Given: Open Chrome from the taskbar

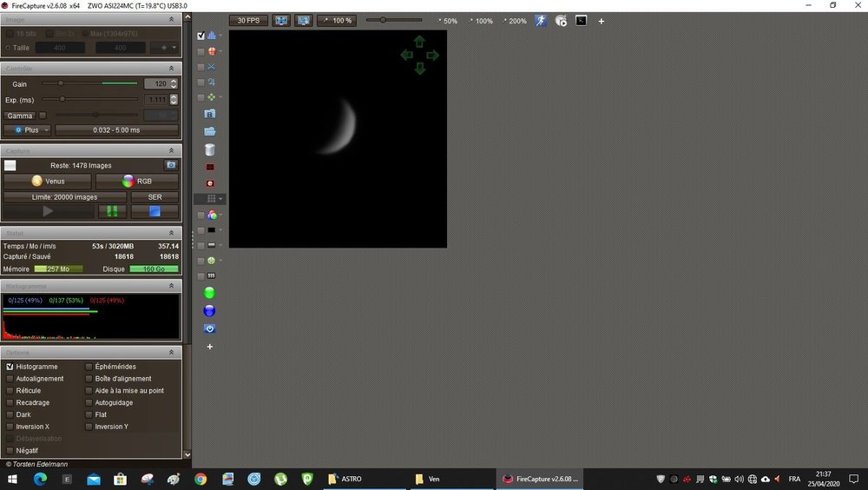Looking at the screenshot, I should pyautogui.click(x=201, y=479).
